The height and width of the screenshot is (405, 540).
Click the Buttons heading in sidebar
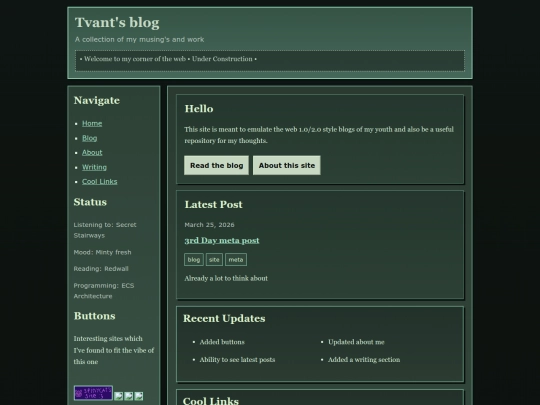(94, 316)
